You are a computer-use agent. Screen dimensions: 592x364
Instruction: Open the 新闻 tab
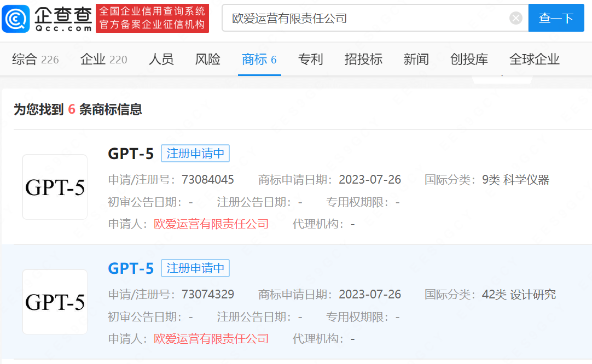click(x=416, y=59)
